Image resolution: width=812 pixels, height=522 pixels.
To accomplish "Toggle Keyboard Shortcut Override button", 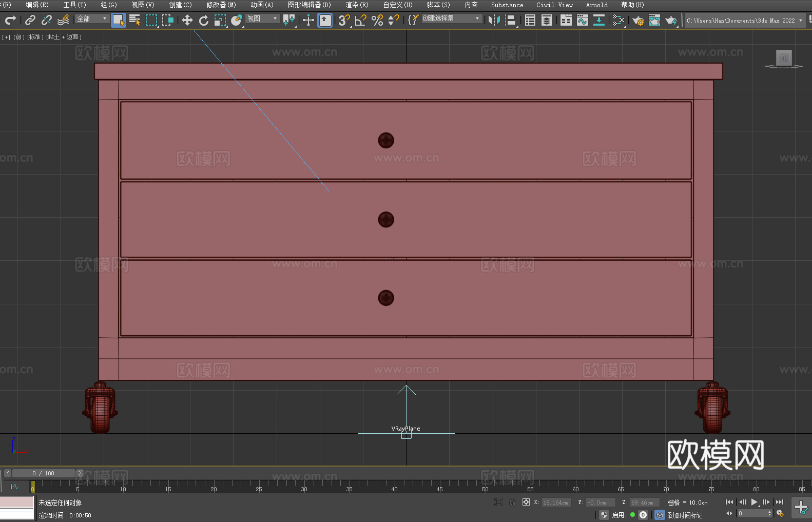I will click(325, 20).
